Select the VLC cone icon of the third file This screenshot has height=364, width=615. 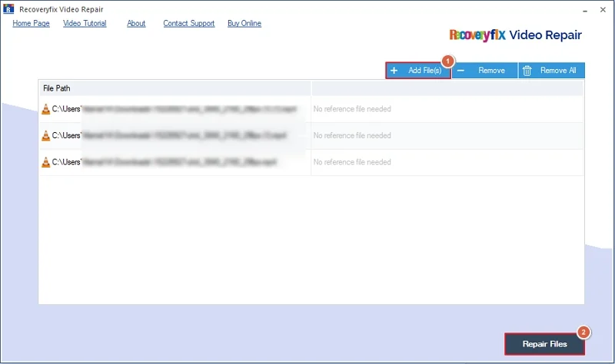point(46,162)
